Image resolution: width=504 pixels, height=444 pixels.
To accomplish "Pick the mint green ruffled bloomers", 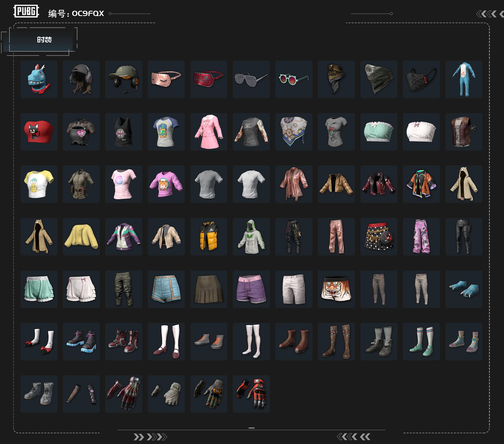I will coord(39,289).
